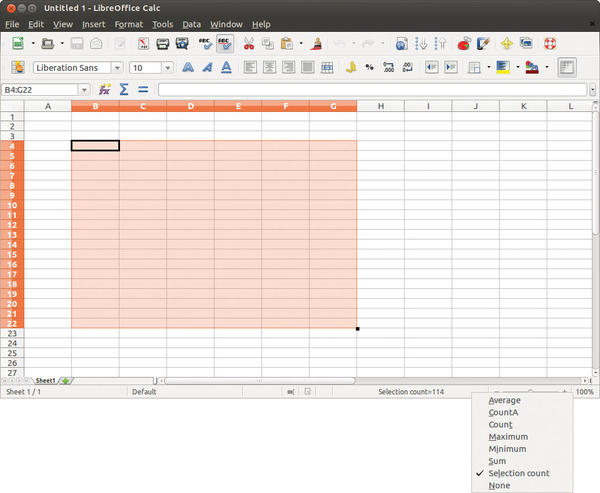The height and width of the screenshot is (493, 600).
Task: Align cell text right
Action: point(289,67)
